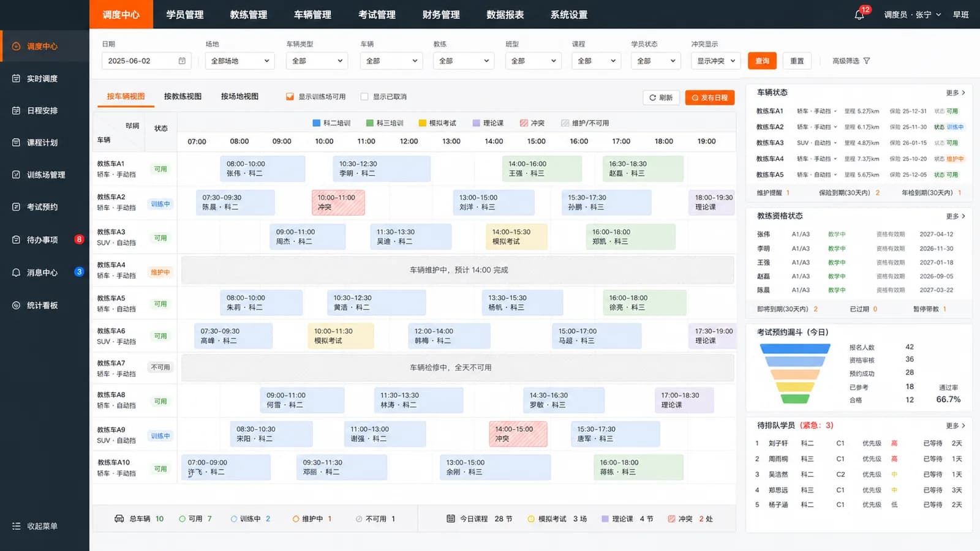Click the 通过率 66.7% value
Viewport: 980px width, 551px height.
(x=948, y=399)
